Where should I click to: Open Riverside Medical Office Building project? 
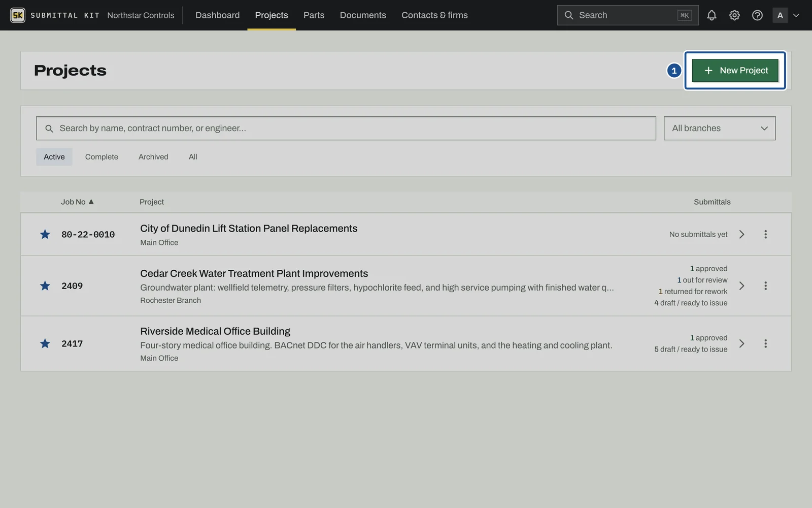coord(215,331)
